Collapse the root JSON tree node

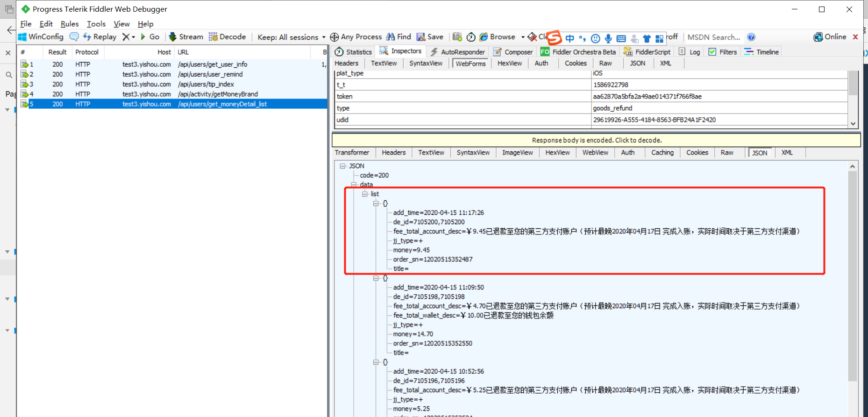(x=343, y=166)
